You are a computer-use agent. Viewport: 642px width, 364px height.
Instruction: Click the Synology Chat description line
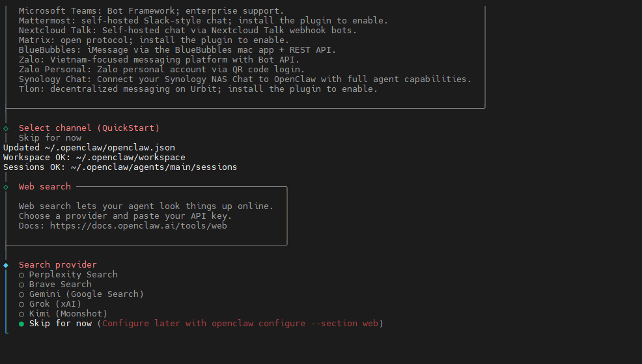coord(245,79)
